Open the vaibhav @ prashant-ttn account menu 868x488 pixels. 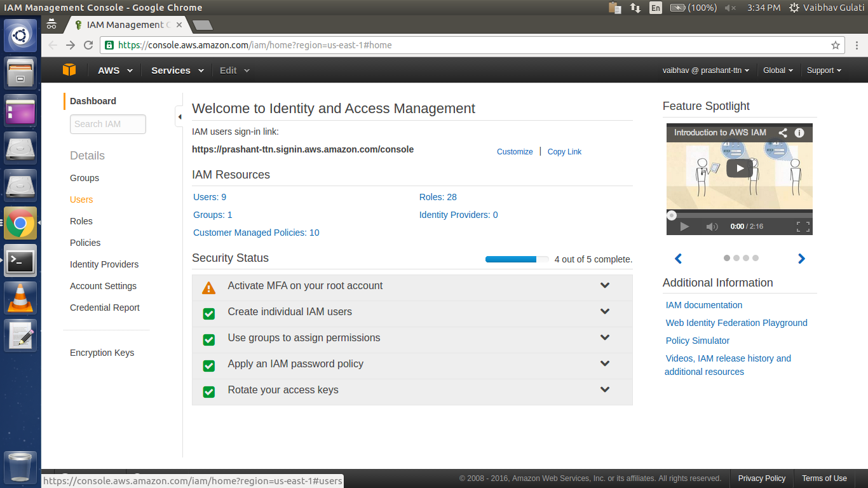tap(705, 71)
